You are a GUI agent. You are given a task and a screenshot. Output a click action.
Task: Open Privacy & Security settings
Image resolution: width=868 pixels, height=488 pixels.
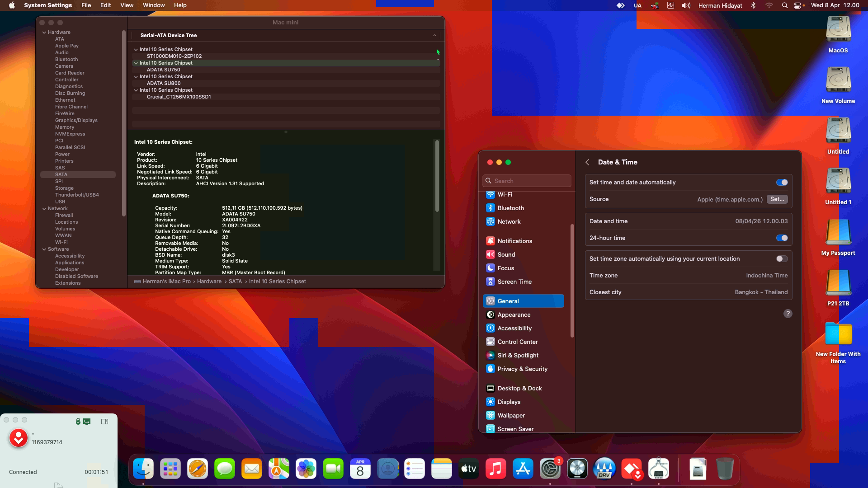tap(523, 369)
